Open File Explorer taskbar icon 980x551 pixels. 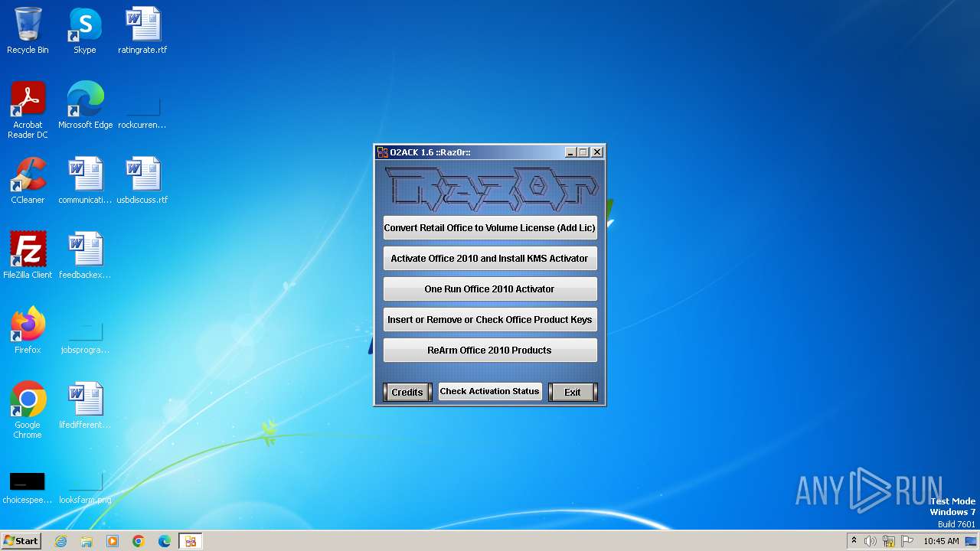click(x=87, y=541)
